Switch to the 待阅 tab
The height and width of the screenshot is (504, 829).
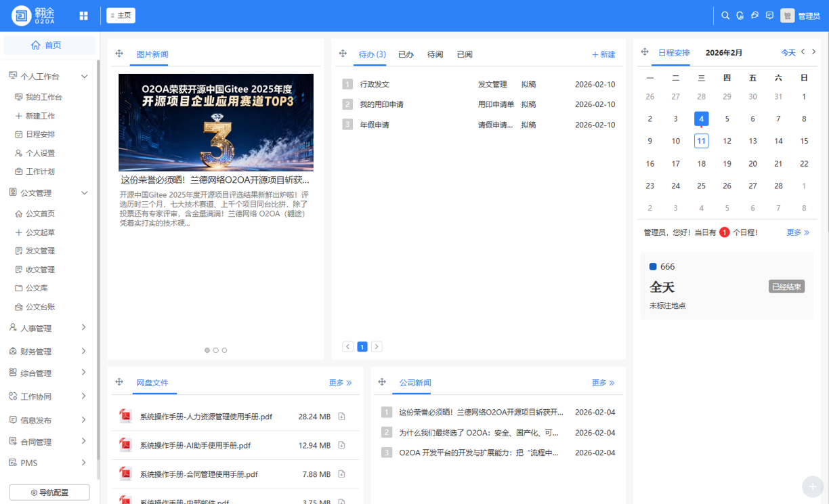tap(435, 54)
